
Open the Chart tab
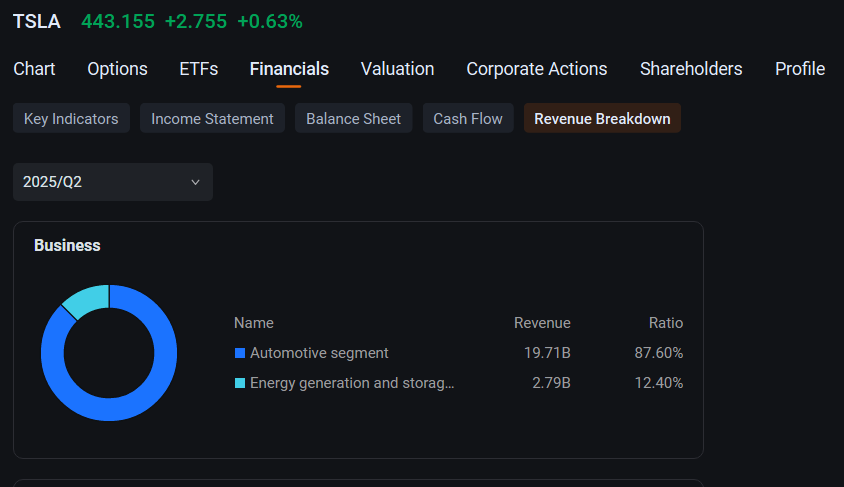(x=34, y=69)
